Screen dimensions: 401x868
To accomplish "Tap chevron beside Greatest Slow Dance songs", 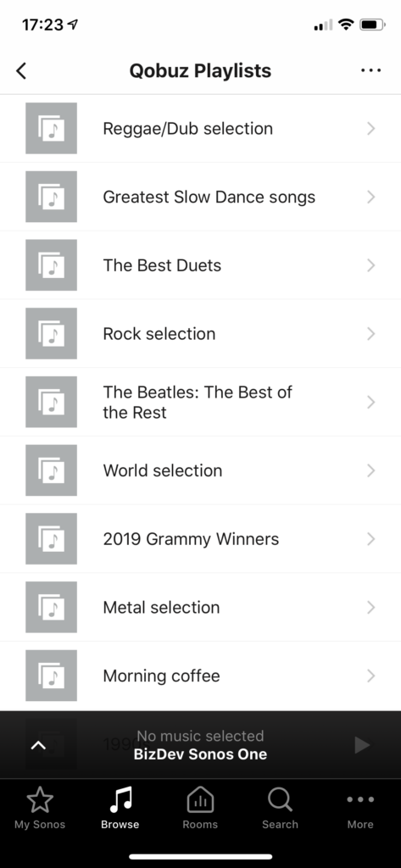I will 371,197.
